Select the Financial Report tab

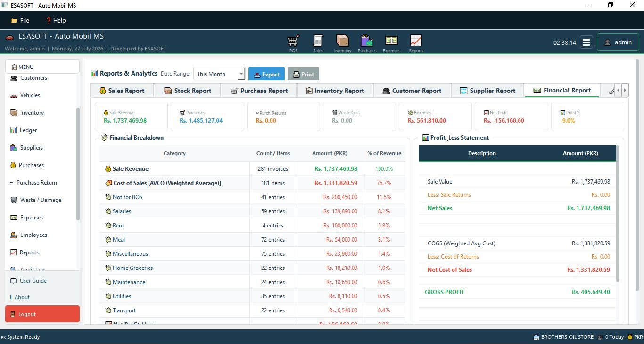coord(561,90)
